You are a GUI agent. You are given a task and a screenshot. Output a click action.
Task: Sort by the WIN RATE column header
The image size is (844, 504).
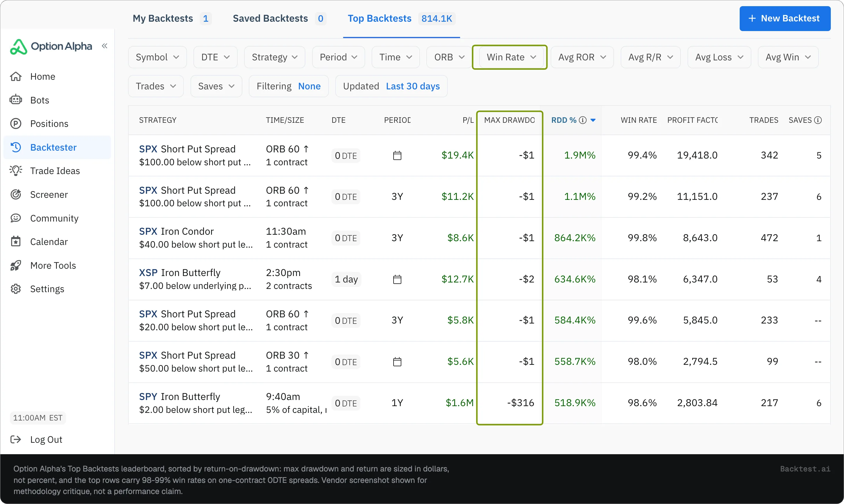(639, 120)
